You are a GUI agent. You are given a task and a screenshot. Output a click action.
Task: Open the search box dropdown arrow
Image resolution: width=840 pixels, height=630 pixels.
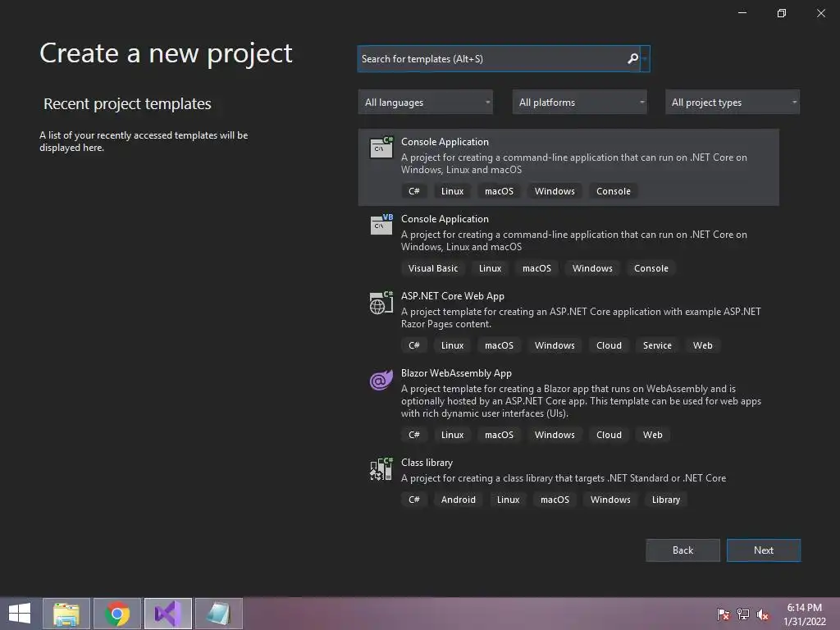[645, 58]
